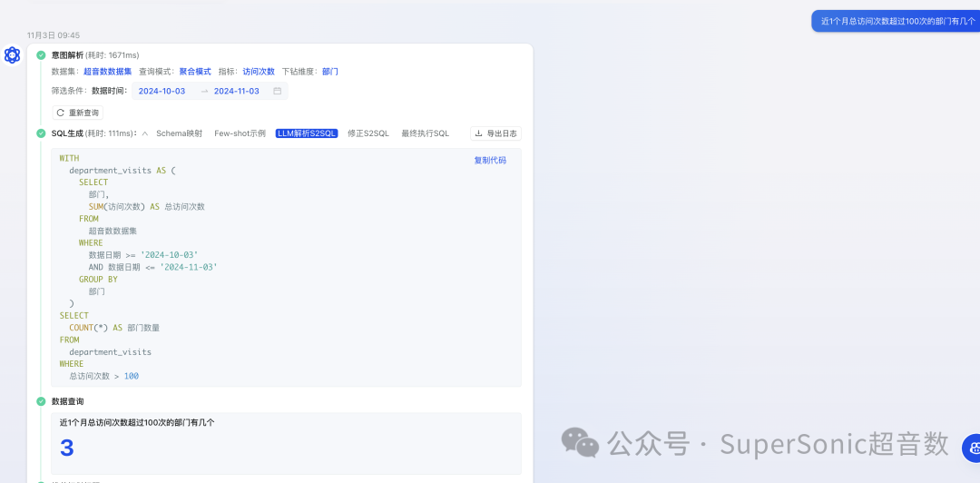Image resolution: width=980 pixels, height=483 pixels.
Task: Click the 复制代码 link
Action: pos(490,160)
